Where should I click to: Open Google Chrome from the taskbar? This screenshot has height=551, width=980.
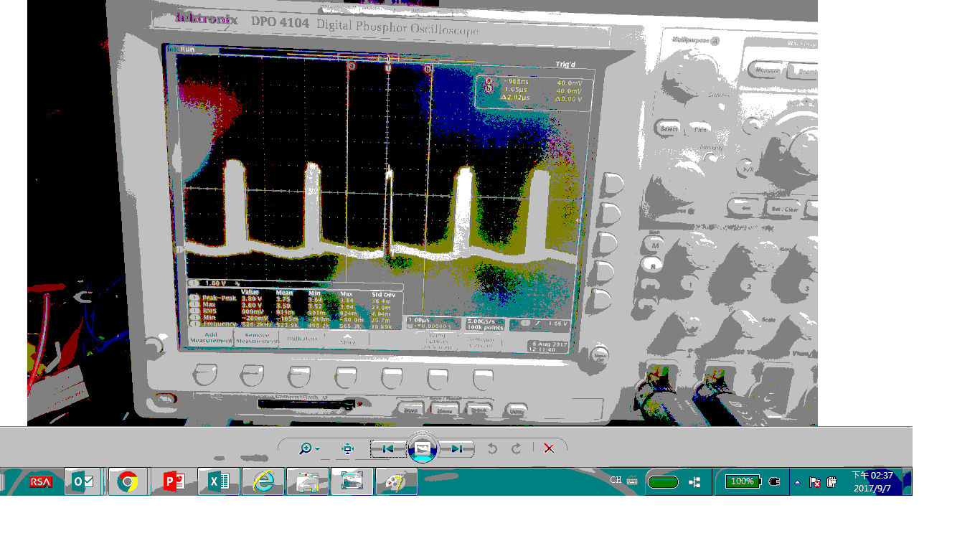128,481
